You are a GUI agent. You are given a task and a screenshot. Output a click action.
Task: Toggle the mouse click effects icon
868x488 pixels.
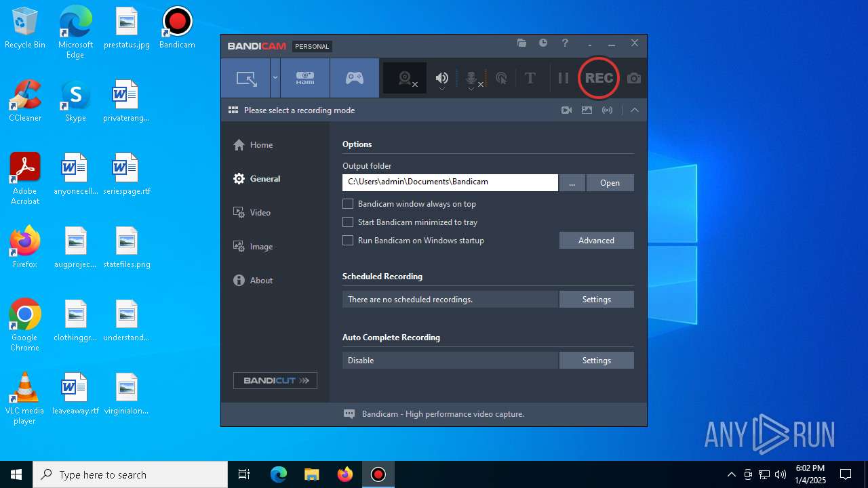pyautogui.click(x=501, y=79)
